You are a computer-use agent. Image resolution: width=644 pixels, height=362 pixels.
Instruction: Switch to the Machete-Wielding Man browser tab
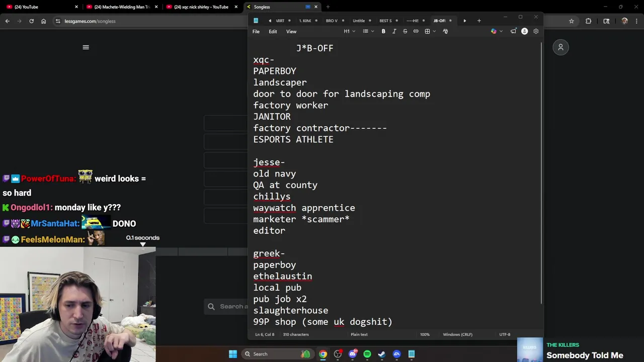tap(121, 7)
